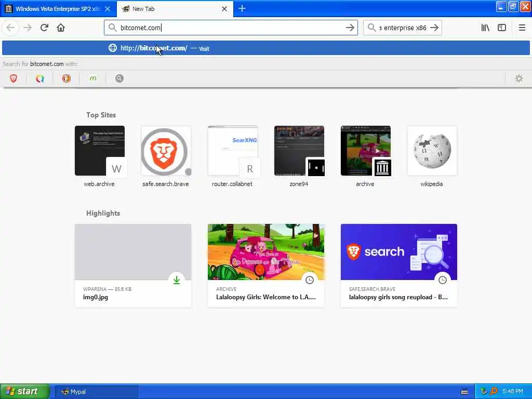Open the Library bookshelf icon

(485, 28)
